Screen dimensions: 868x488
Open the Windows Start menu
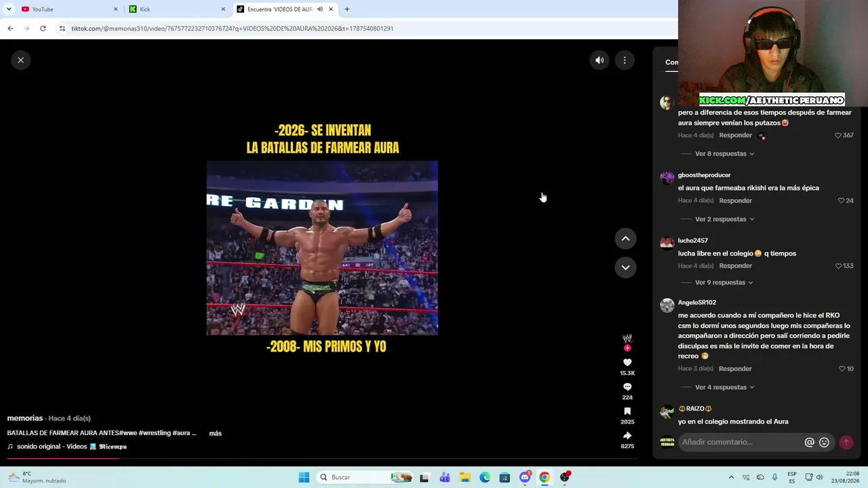tap(304, 477)
